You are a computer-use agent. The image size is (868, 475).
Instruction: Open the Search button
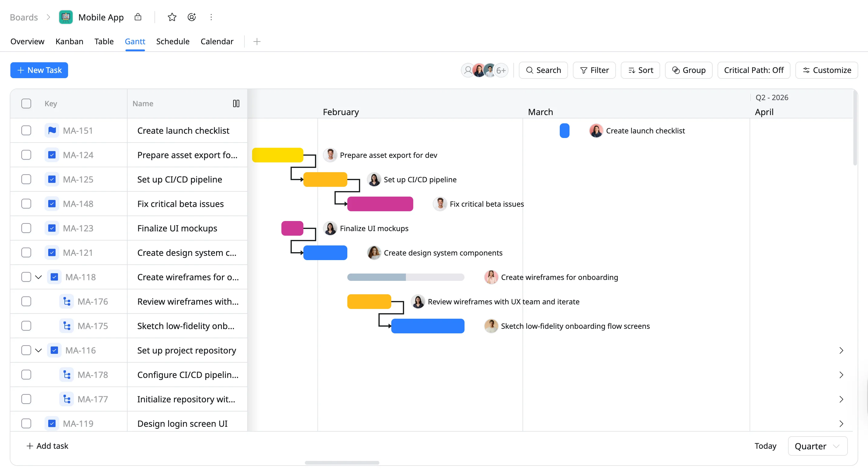pos(543,70)
